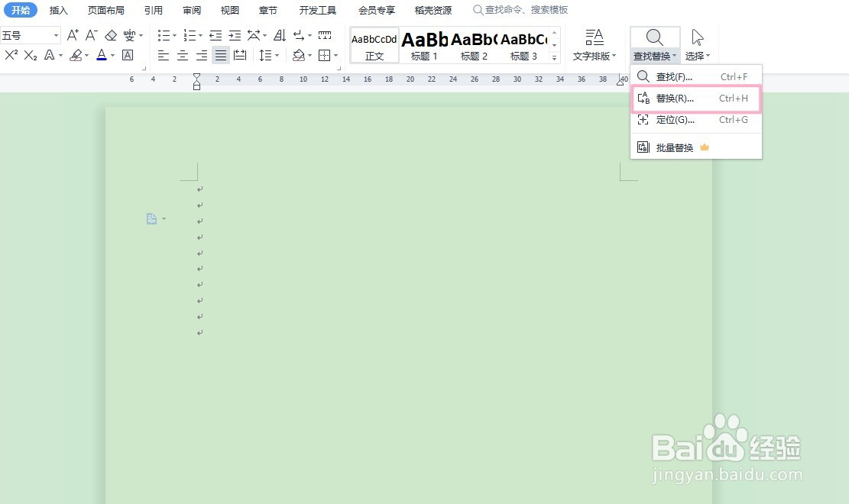The image size is (849, 504).
Task: Align text left
Action: click(164, 55)
